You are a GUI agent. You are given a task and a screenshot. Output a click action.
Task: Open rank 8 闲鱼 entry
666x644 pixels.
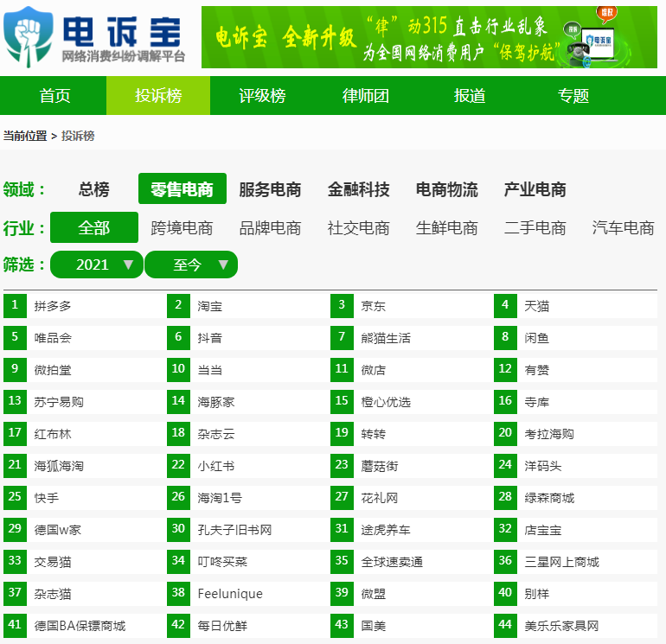coord(575,338)
